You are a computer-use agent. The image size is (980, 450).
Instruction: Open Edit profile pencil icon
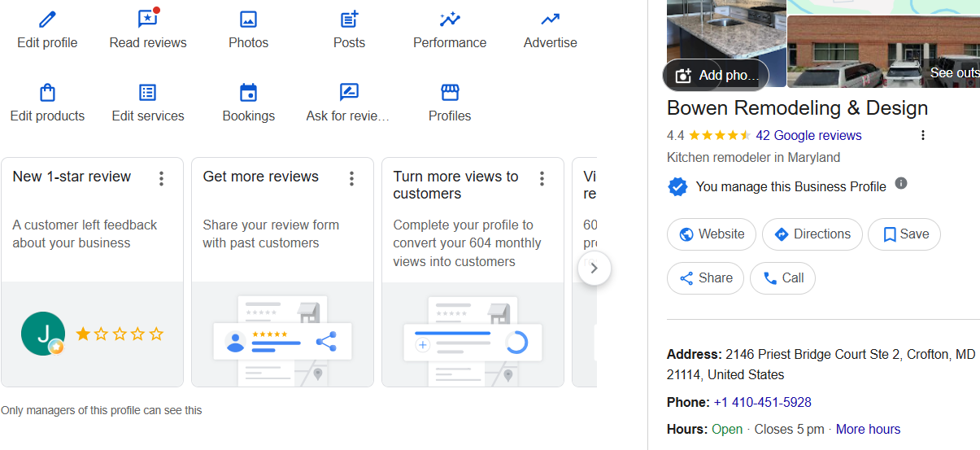[x=47, y=19]
